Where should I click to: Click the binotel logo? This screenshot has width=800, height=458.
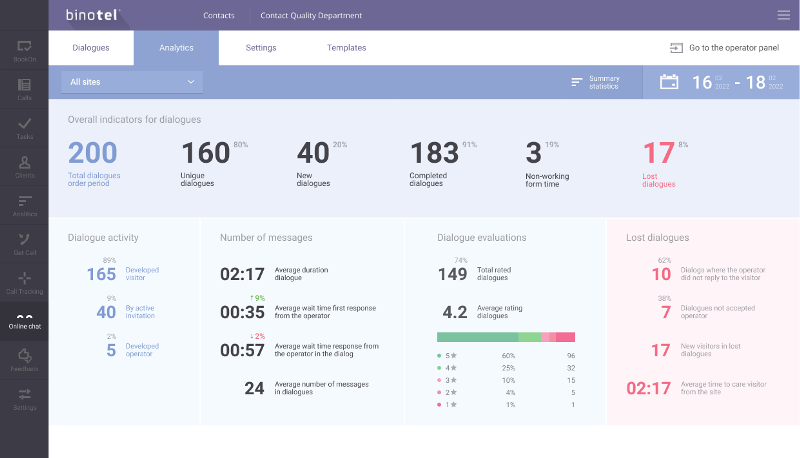[95, 15]
